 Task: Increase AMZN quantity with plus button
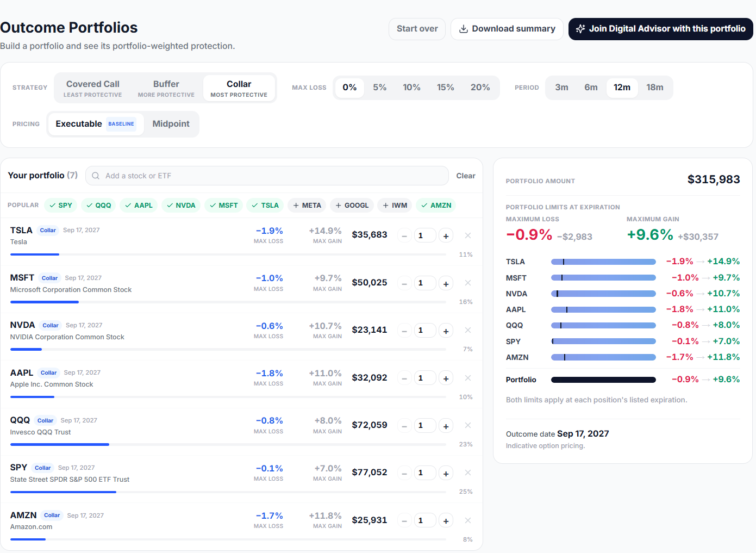click(x=446, y=521)
